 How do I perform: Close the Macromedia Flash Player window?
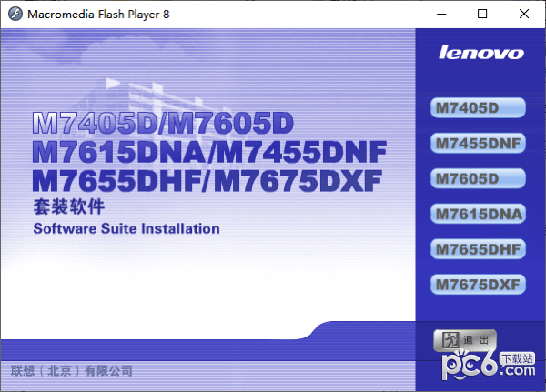click(x=524, y=14)
